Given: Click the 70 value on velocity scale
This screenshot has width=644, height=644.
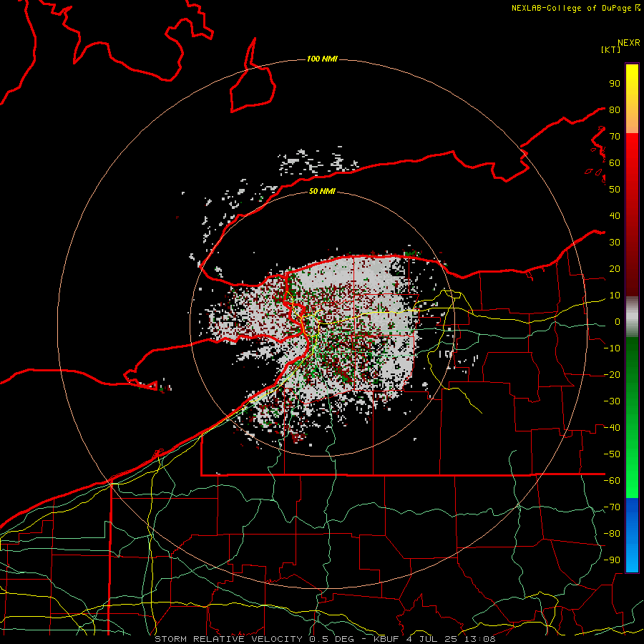Looking at the screenshot, I should [615, 137].
